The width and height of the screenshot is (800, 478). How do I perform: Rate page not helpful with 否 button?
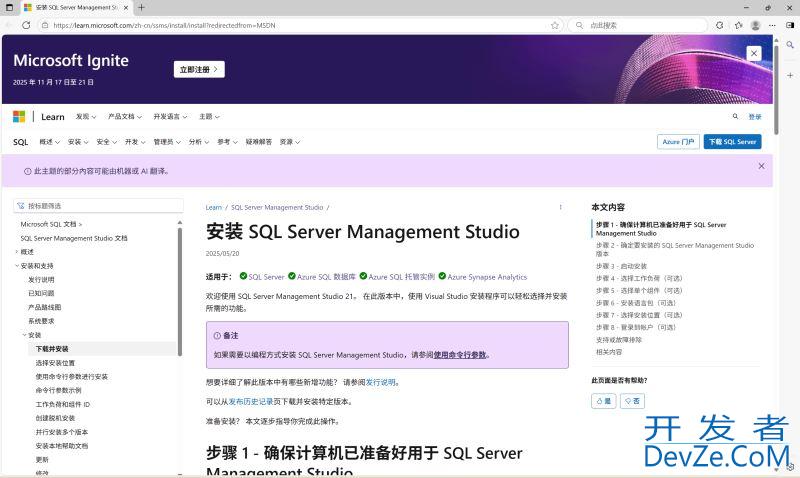click(632, 401)
